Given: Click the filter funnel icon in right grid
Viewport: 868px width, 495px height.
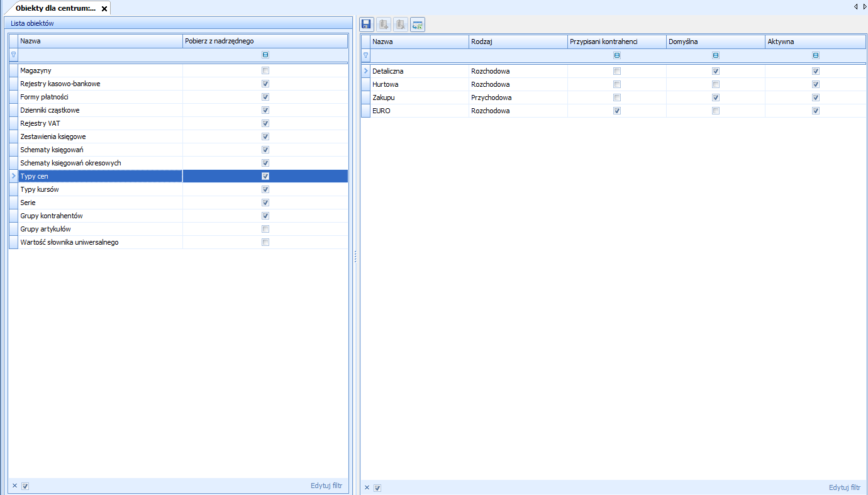Looking at the screenshot, I should (365, 55).
